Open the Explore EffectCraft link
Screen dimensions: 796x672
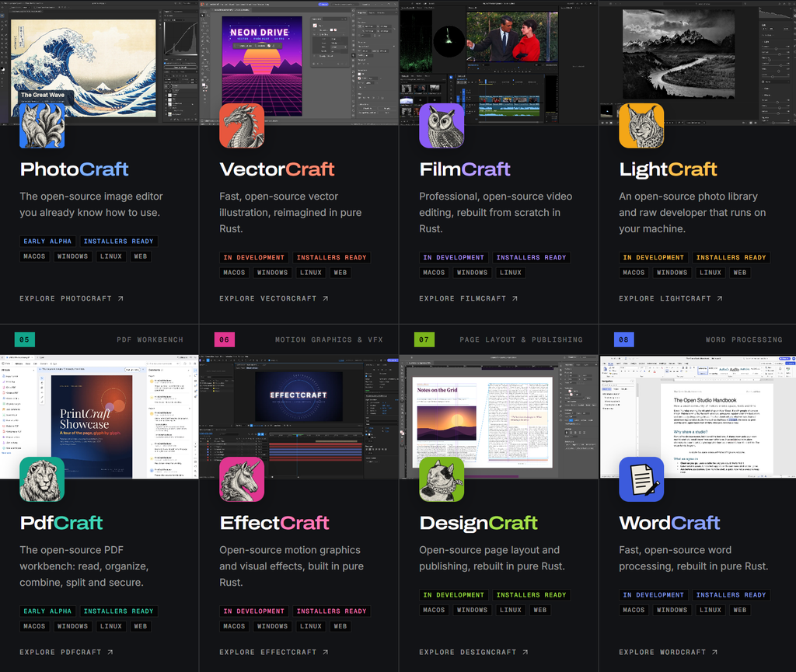(x=274, y=653)
